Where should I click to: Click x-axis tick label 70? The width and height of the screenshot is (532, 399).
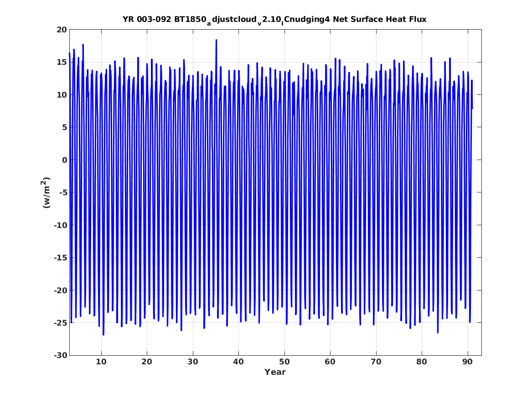click(x=376, y=362)
